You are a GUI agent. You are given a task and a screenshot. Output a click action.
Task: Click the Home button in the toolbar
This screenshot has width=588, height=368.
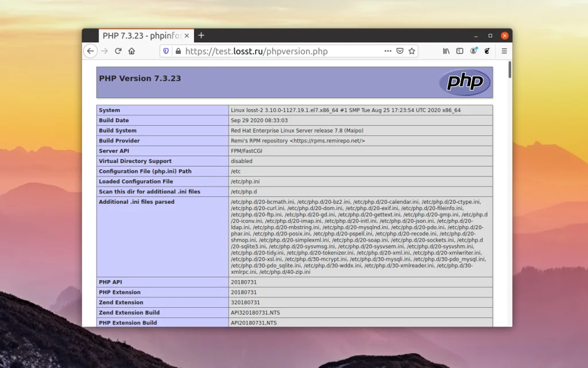pyautogui.click(x=132, y=51)
